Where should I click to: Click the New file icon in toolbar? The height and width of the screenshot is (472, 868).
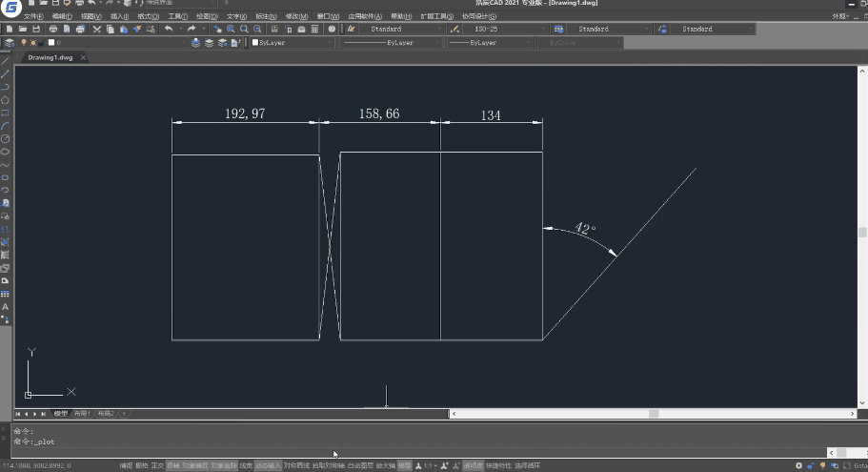10,29
